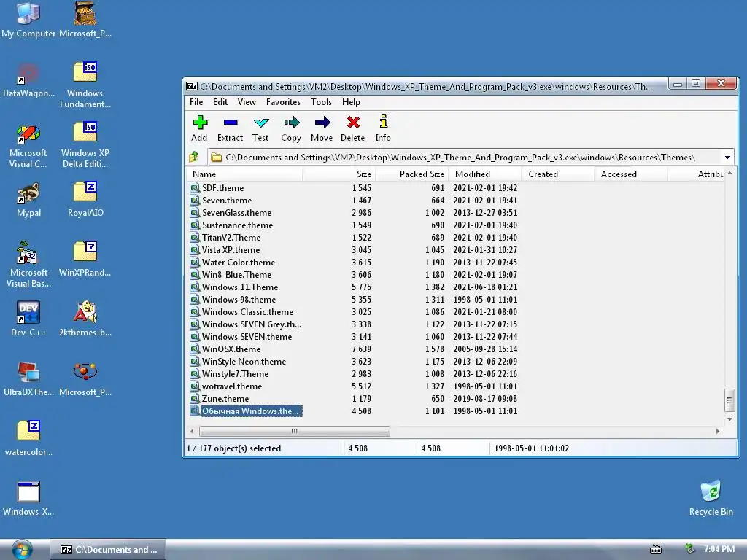Open the Help menu
Screen dimensions: 747x560
coord(351,102)
